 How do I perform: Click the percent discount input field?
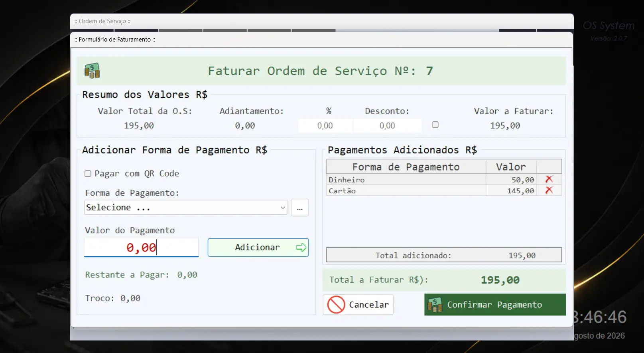coord(325,126)
